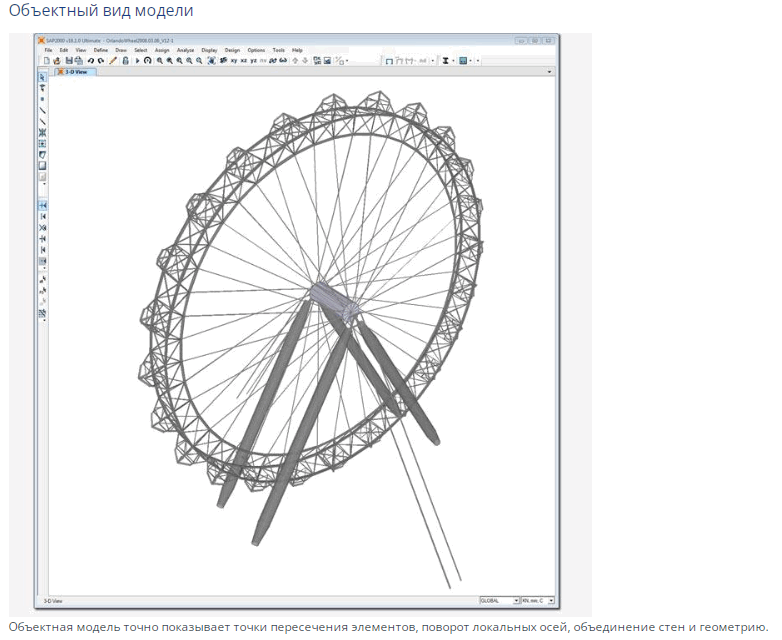
Task: Open the Analyze menu
Action: coord(185,50)
